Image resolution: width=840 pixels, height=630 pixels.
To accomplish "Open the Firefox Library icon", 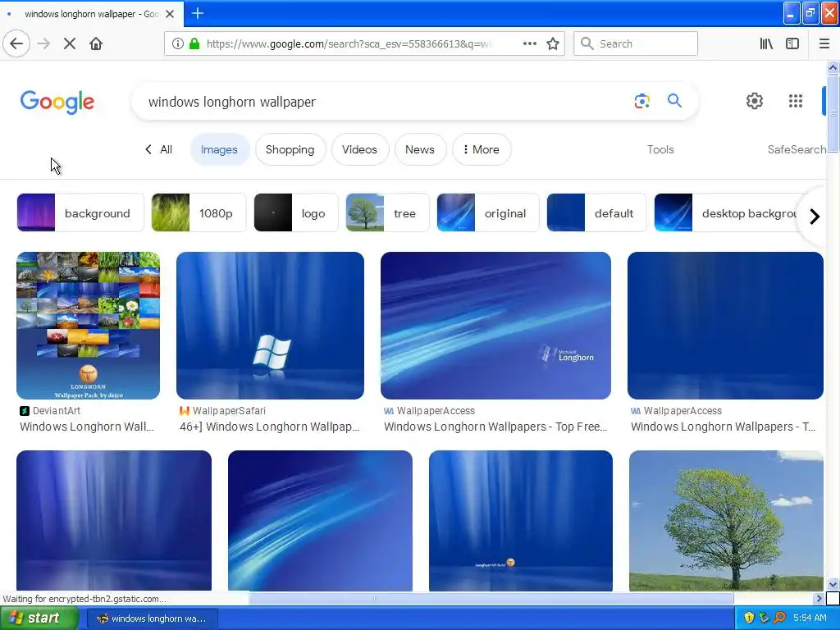I will [x=766, y=43].
